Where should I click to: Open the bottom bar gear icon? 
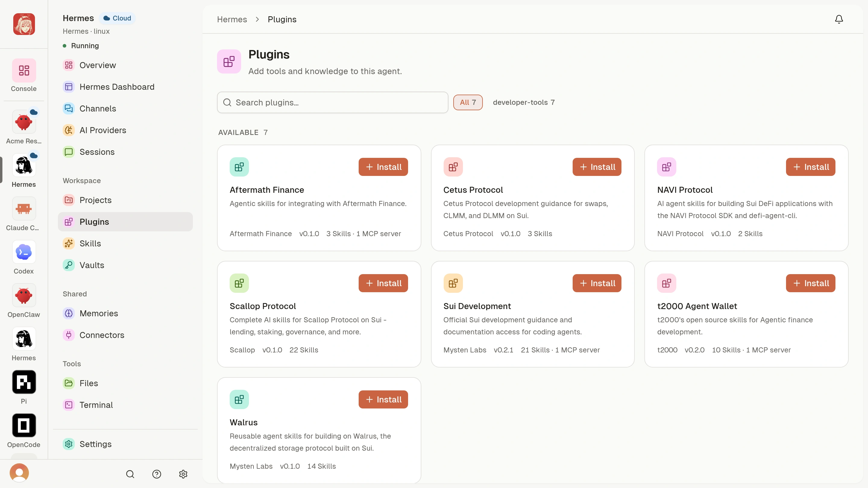(183, 474)
